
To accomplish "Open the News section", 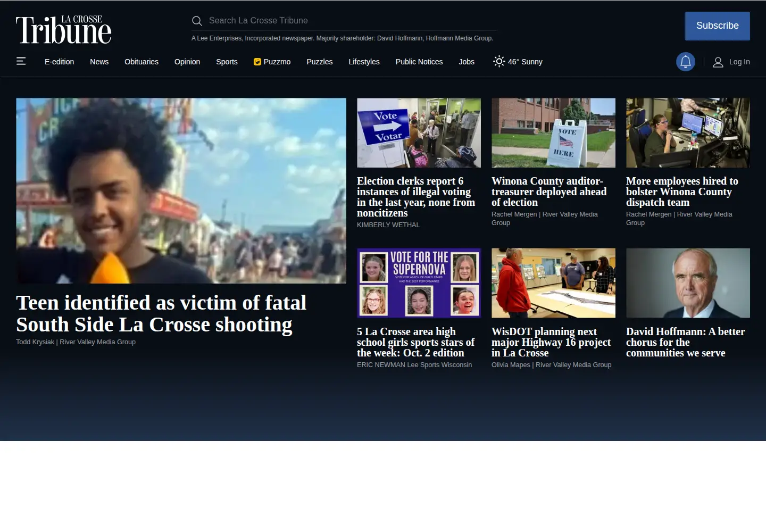I will (x=99, y=62).
